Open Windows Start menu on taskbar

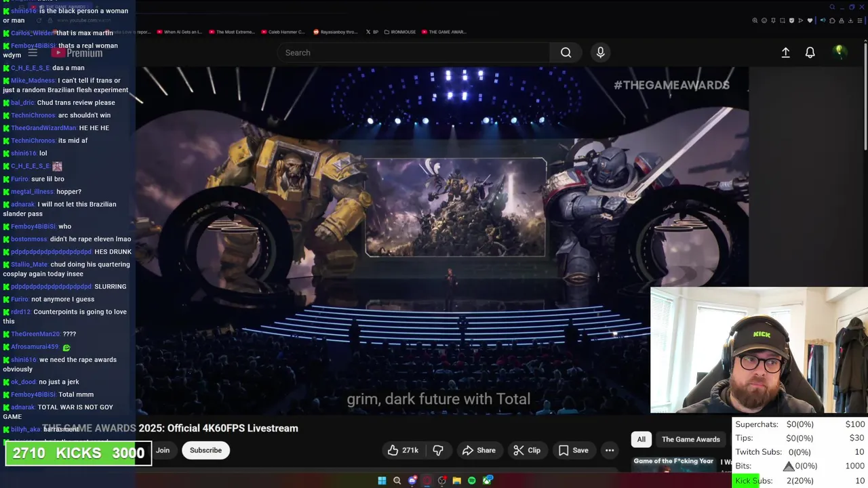tap(382, 481)
